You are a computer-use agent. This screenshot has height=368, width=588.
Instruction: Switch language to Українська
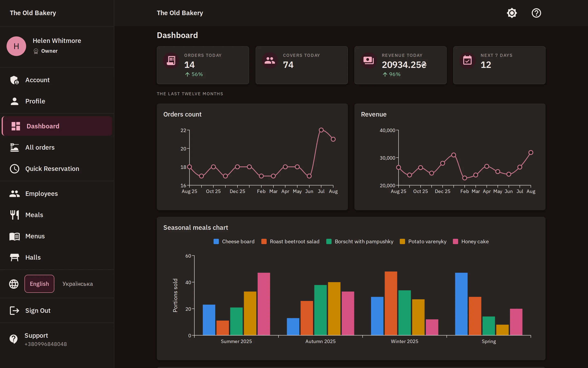(78, 284)
